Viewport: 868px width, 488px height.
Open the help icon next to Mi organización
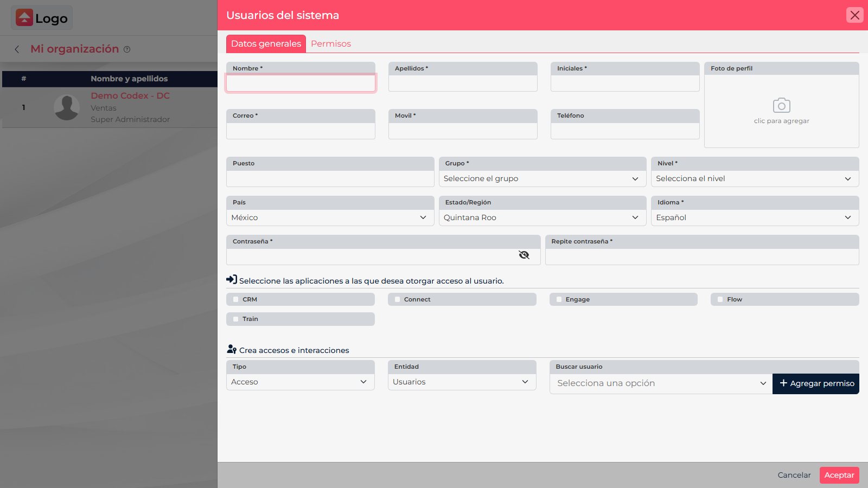pyautogui.click(x=127, y=49)
